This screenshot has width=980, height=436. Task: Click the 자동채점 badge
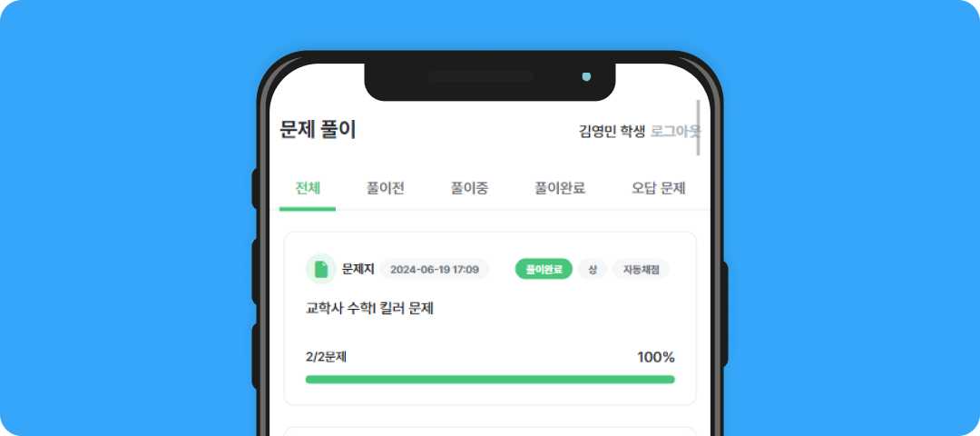(x=641, y=269)
